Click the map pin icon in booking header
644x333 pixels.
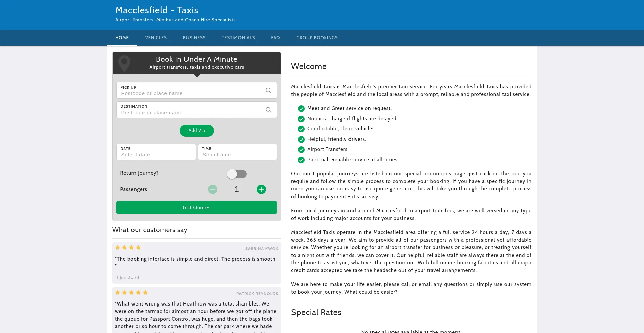point(124,63)
